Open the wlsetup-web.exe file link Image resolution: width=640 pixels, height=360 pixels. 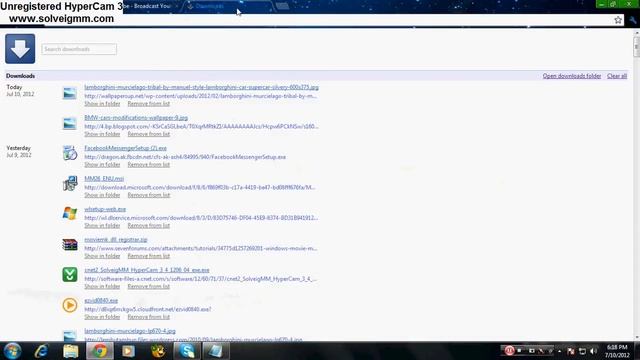[x=105, y=209]
